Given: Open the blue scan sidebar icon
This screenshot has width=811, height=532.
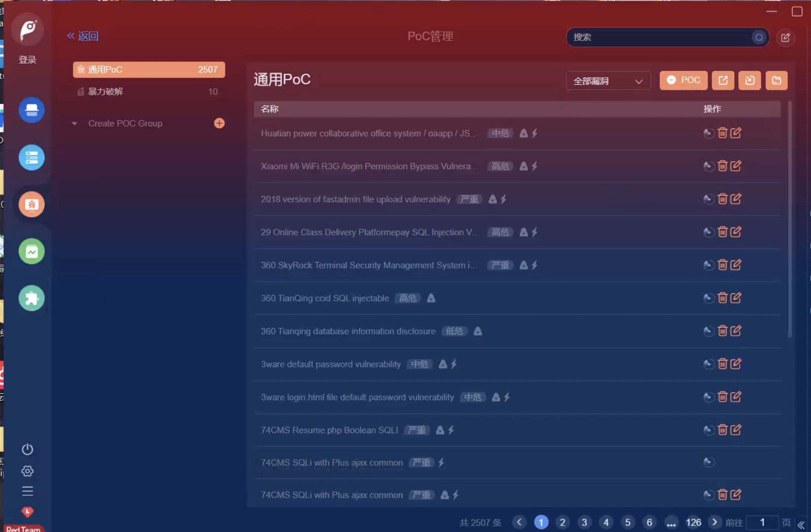Looking at the screenshot, I should coord(31,110).
